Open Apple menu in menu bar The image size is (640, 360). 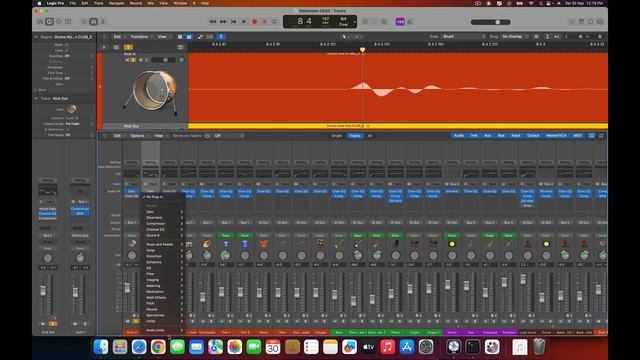pos(40,3)
